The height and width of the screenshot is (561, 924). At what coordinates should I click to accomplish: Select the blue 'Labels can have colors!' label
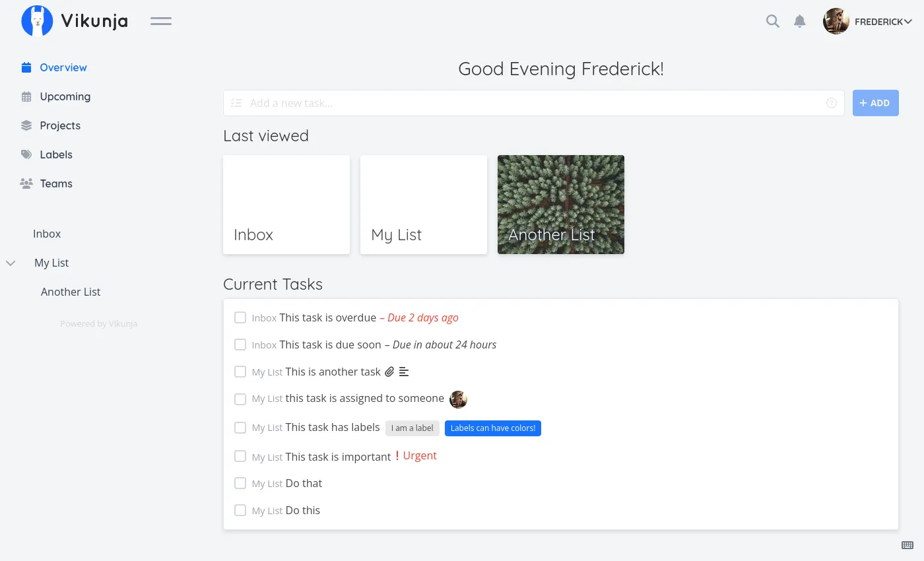pos(493,428)
